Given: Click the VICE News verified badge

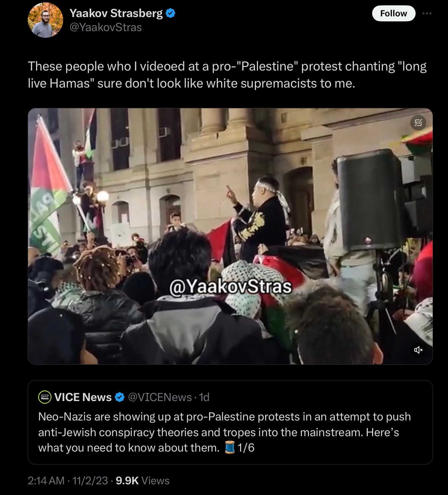Looking at the screenshot, I should [x=120, y=397].
